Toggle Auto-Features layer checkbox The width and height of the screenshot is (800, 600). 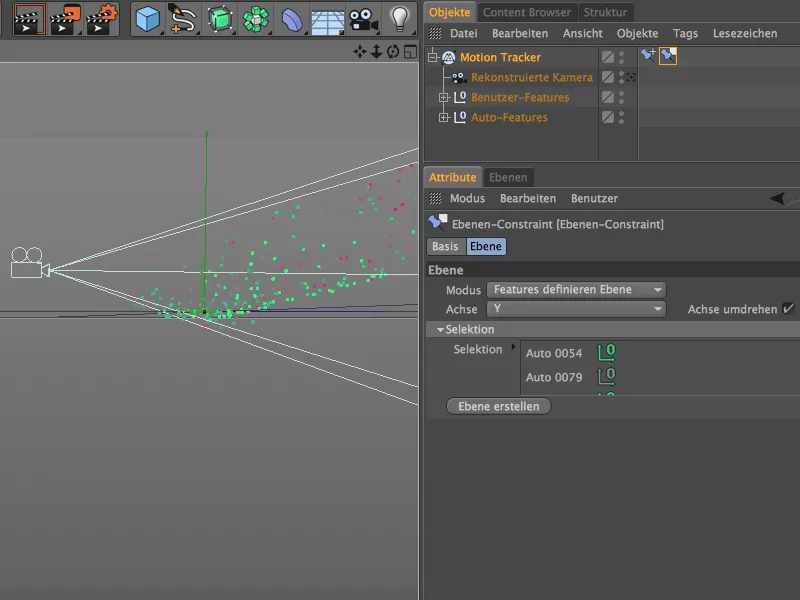(x=608, y=117)
